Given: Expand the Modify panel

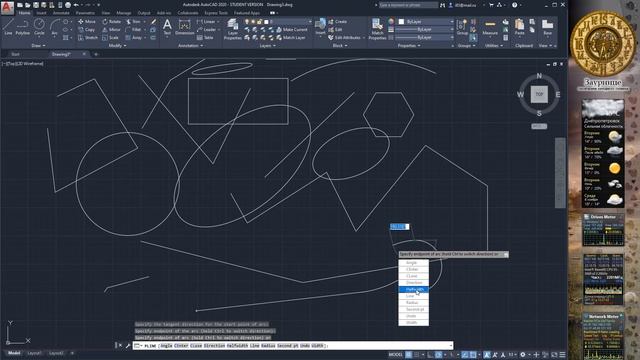Looking at the screenshot, I should point(117,46).
